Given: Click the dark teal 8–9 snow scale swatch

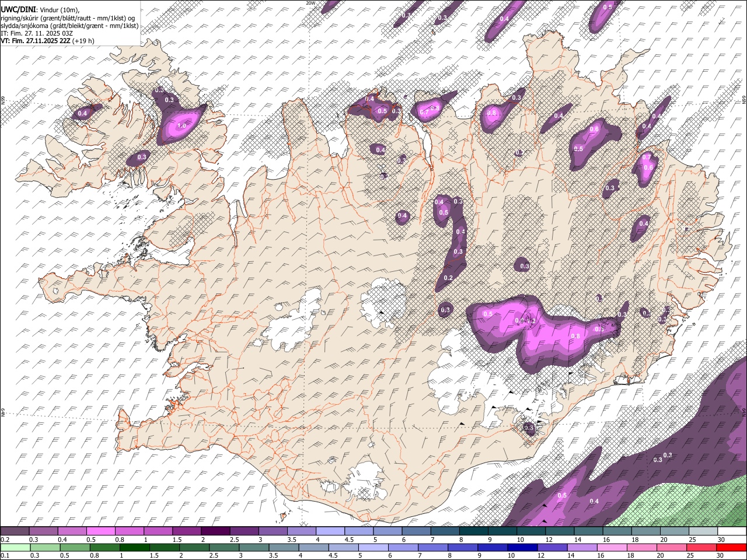Looking at the screenshot, I should [x=473, y=531].
